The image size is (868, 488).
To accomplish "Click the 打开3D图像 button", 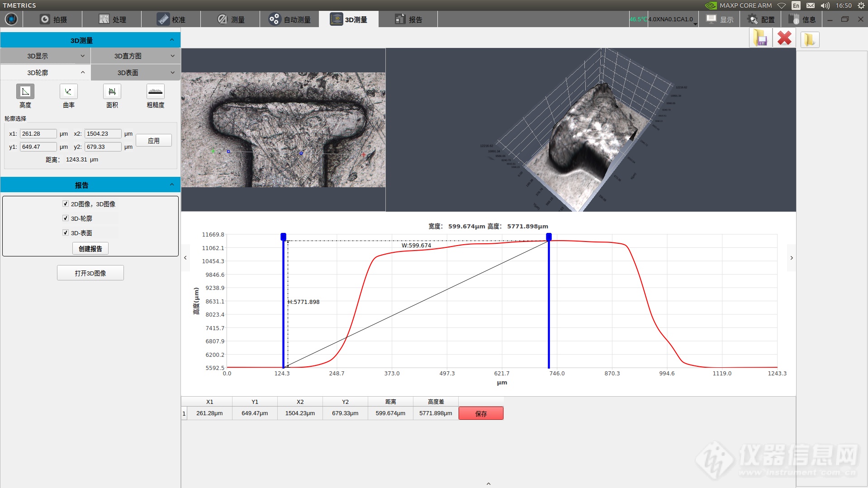I will (90, 273).
